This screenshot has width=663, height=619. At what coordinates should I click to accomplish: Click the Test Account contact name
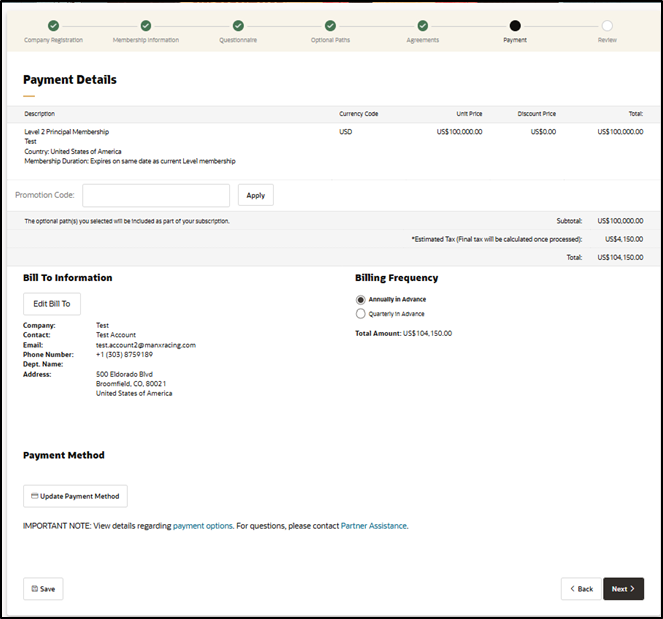(x=116, y=335)
